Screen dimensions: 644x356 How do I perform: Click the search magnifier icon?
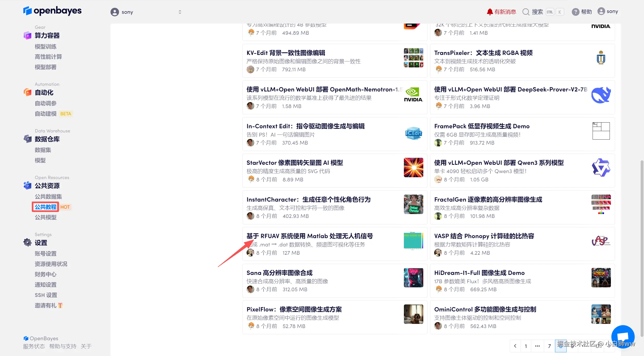pos(525,12)
